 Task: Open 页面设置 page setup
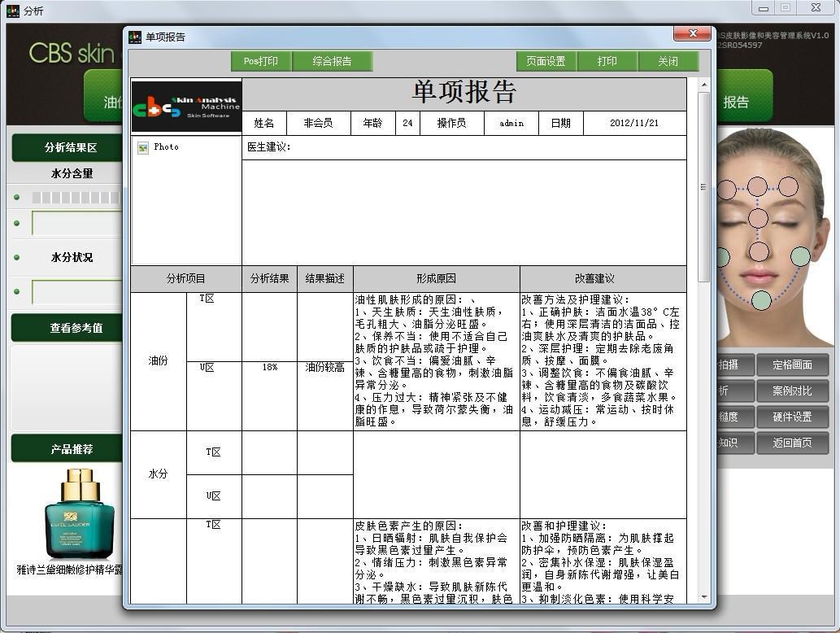coord(546,61)
